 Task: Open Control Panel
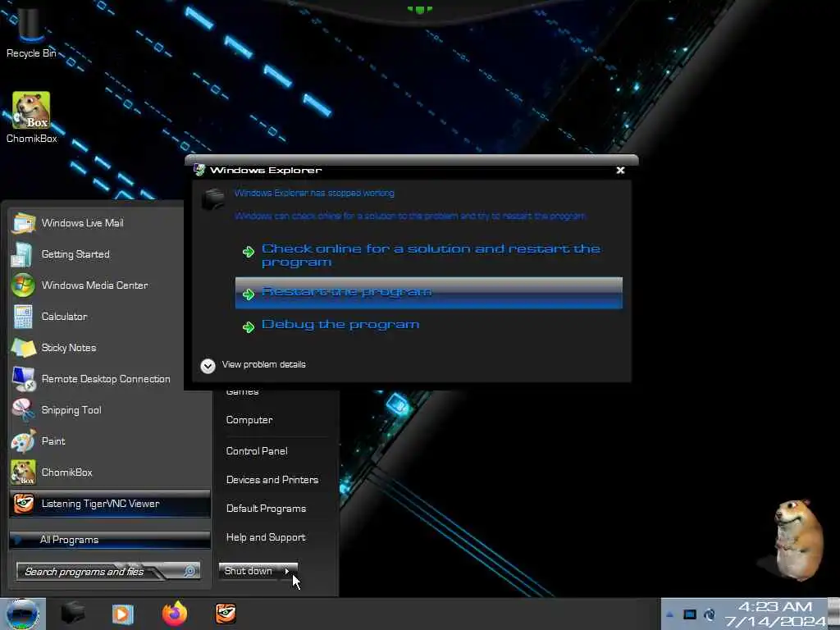coord(257,451)
